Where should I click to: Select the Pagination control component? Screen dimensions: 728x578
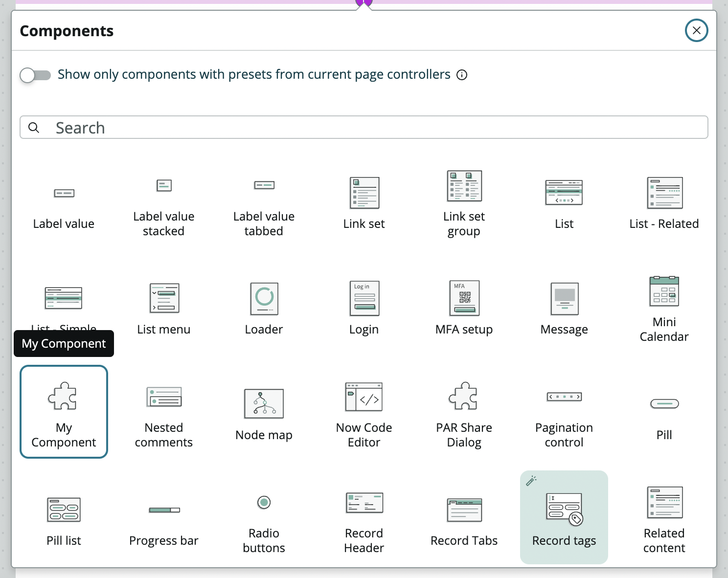click(564, 414)
